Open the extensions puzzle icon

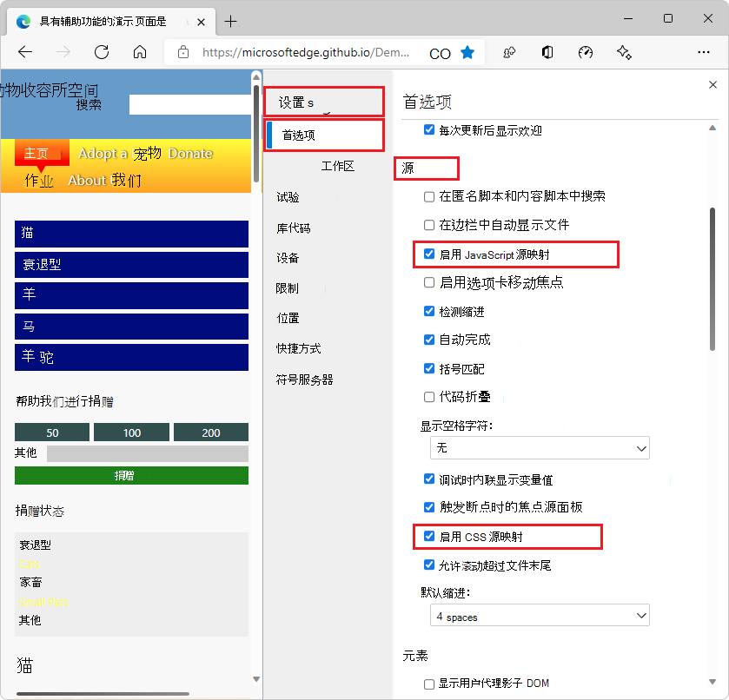pos(509,52)
